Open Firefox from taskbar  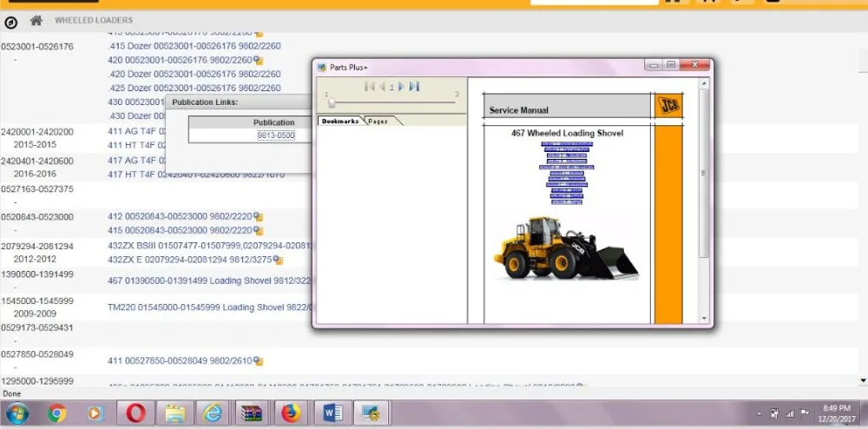click(x=291, y=413)
